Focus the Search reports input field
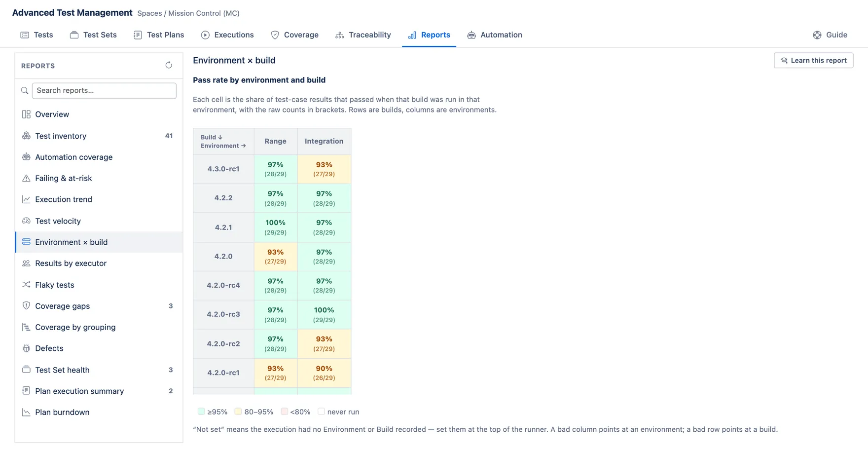 [104, 91]
